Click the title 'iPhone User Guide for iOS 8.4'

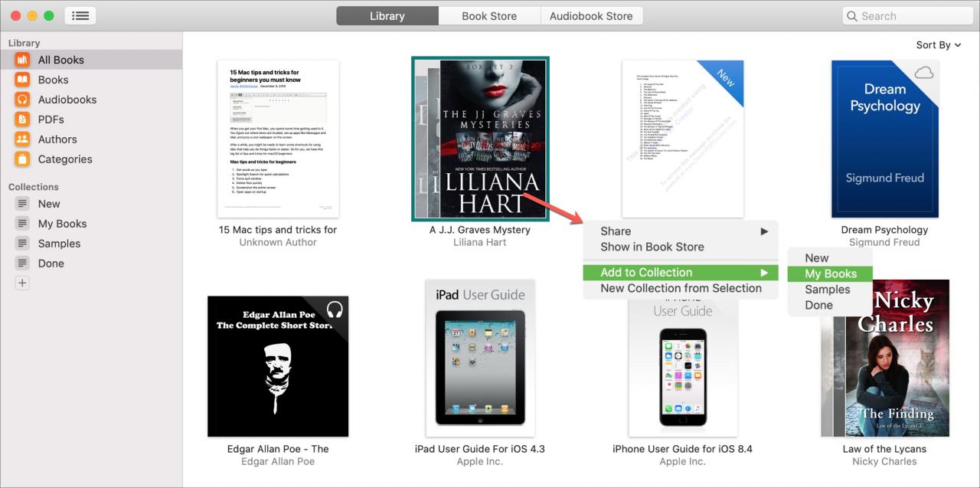point(683,449)
